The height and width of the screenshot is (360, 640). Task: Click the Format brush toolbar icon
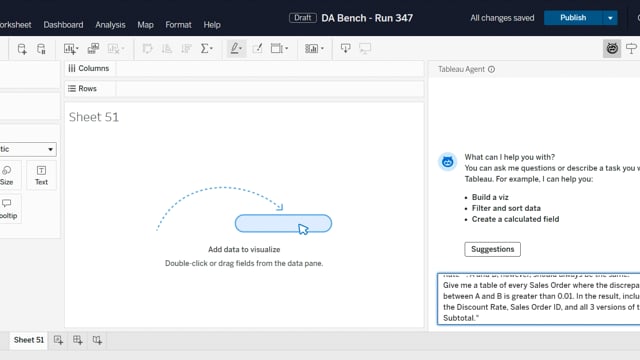pos(257,49)
